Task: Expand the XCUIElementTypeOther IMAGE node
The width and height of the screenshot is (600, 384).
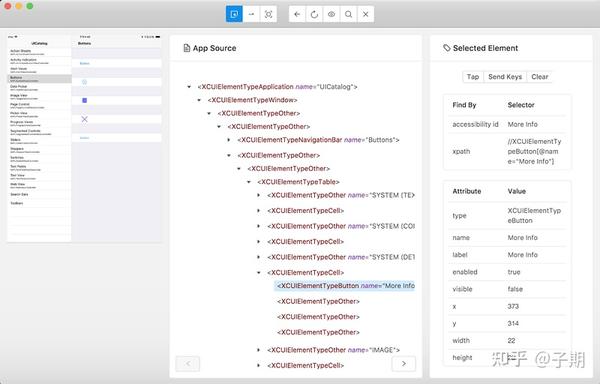Action: 259,350
